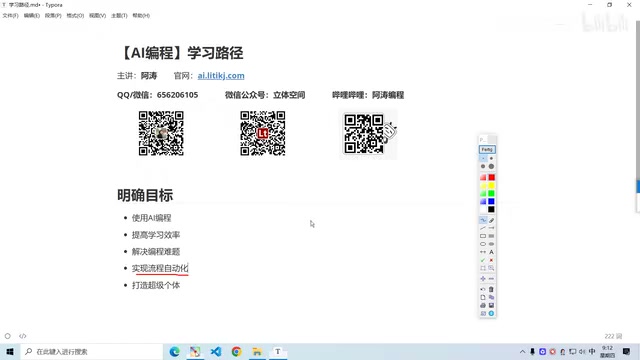
Task: Click the 打造超级个体 list item
Action: click(156, 285)
